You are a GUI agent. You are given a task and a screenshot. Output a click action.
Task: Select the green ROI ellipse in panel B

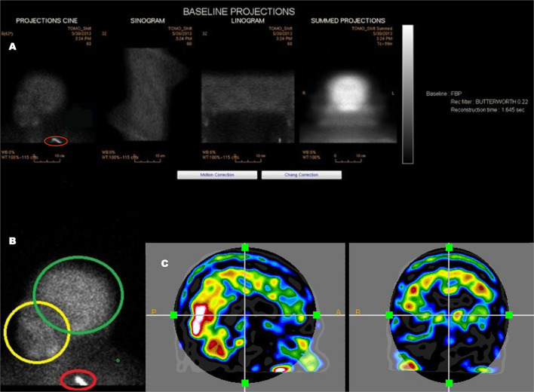78,295
